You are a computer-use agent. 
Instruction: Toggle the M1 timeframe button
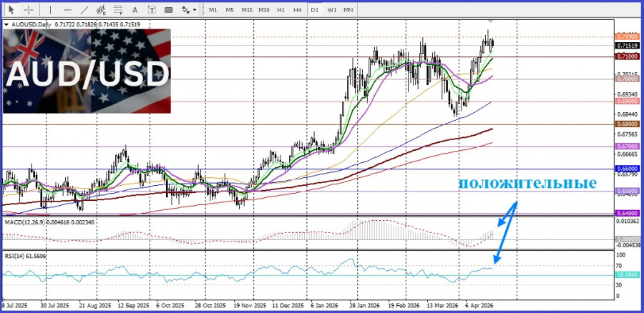point(213,9)
